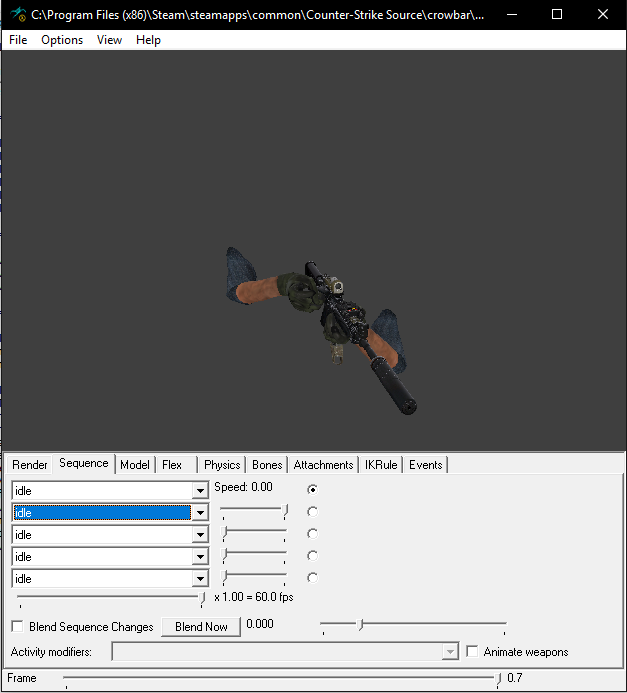This screenshot has height=693, width=627.
Task: Switch to the Events tab
Action: point(426,465)
